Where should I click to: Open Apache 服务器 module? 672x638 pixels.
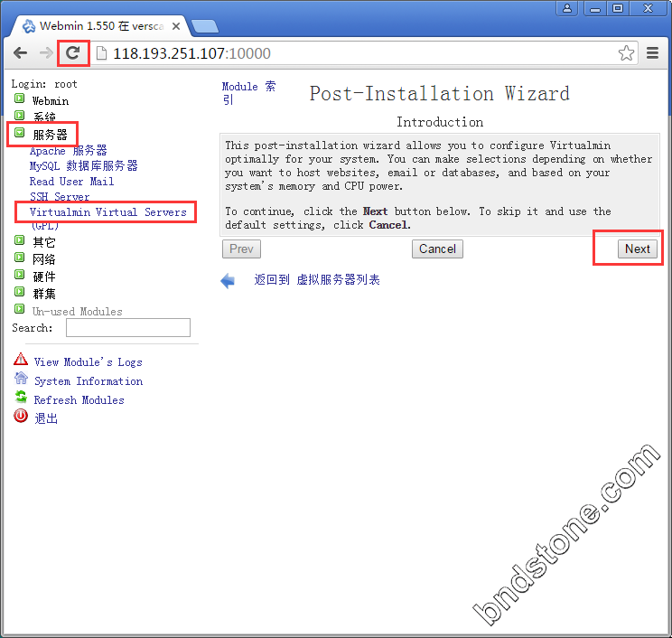68,151
